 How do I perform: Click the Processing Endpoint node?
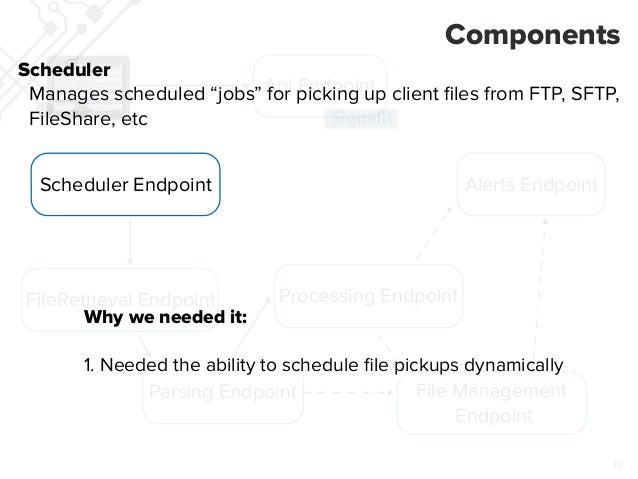coord(368,296)
